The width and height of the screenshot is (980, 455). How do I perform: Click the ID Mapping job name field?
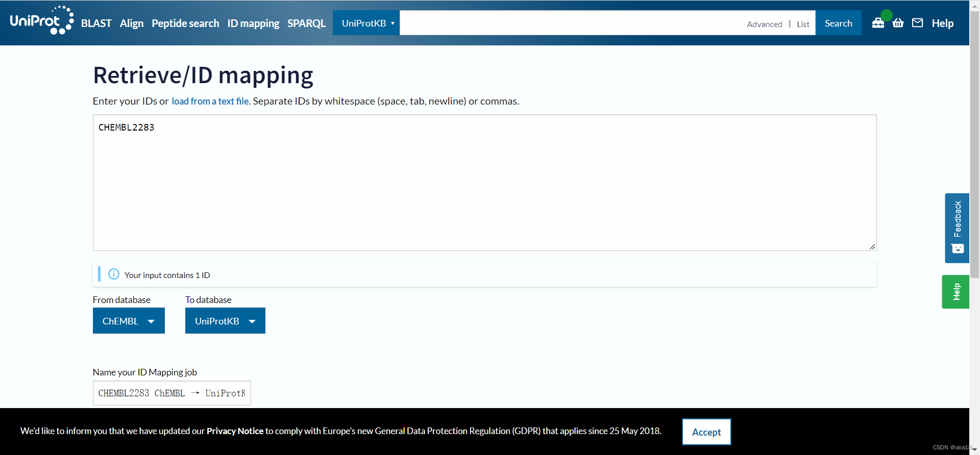pos(171,393)
